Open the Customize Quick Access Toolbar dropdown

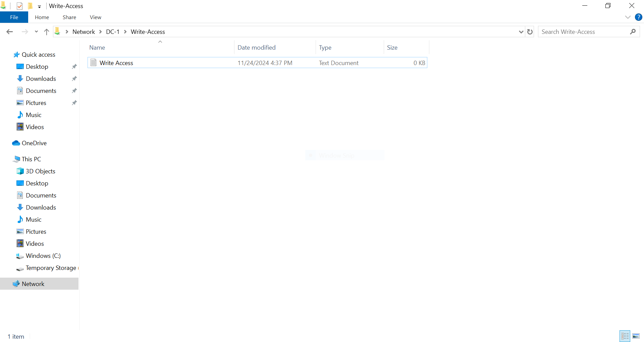pos(39,6)
